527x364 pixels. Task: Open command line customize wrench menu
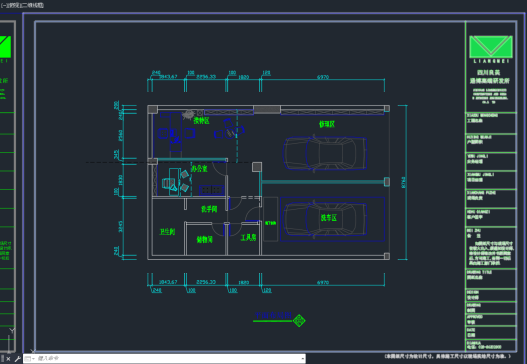[x=17, y=359]
